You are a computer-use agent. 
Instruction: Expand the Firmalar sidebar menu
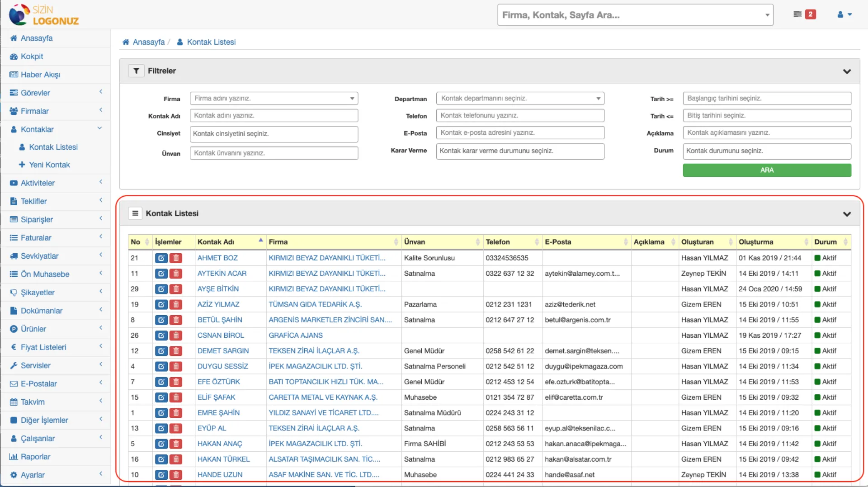(56, 111)
